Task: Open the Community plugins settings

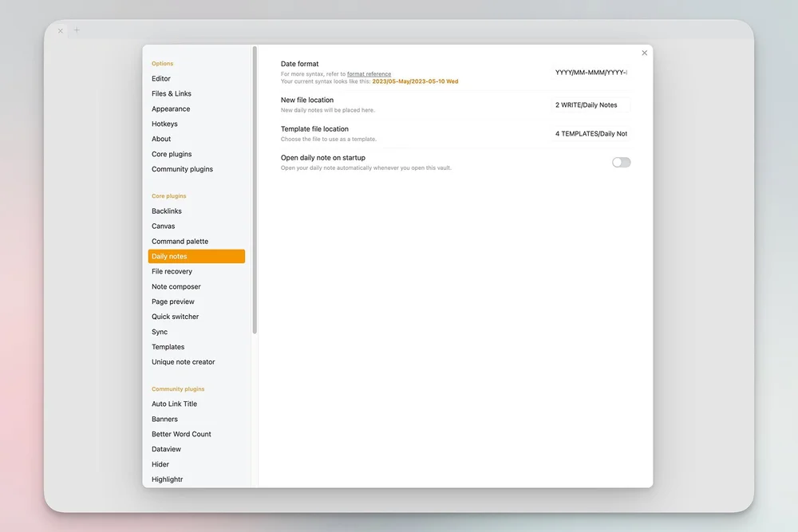Action: (182, 169)
